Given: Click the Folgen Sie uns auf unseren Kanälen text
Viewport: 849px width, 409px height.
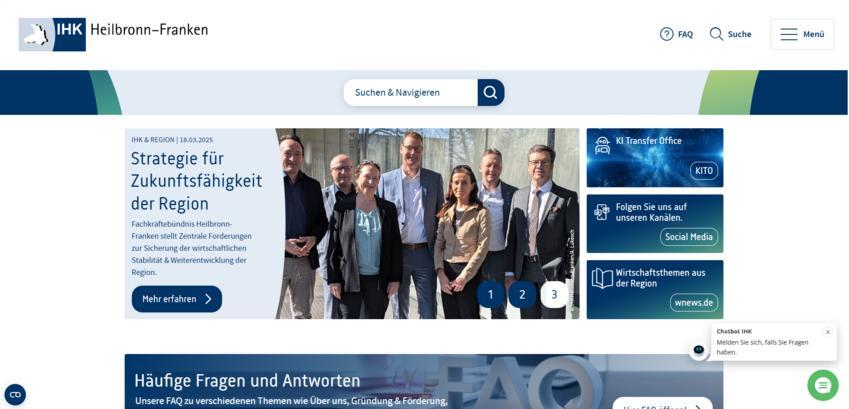Looking at the screenshot, I should tap(651, 212).
